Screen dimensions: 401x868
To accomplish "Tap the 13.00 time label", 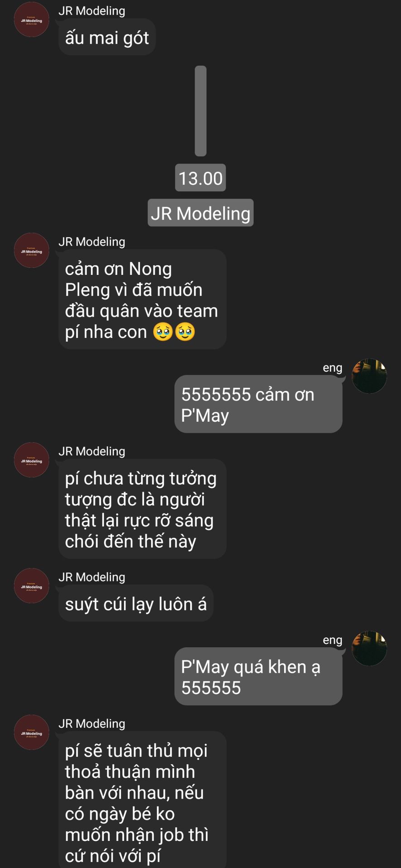I will pos(200,178).
